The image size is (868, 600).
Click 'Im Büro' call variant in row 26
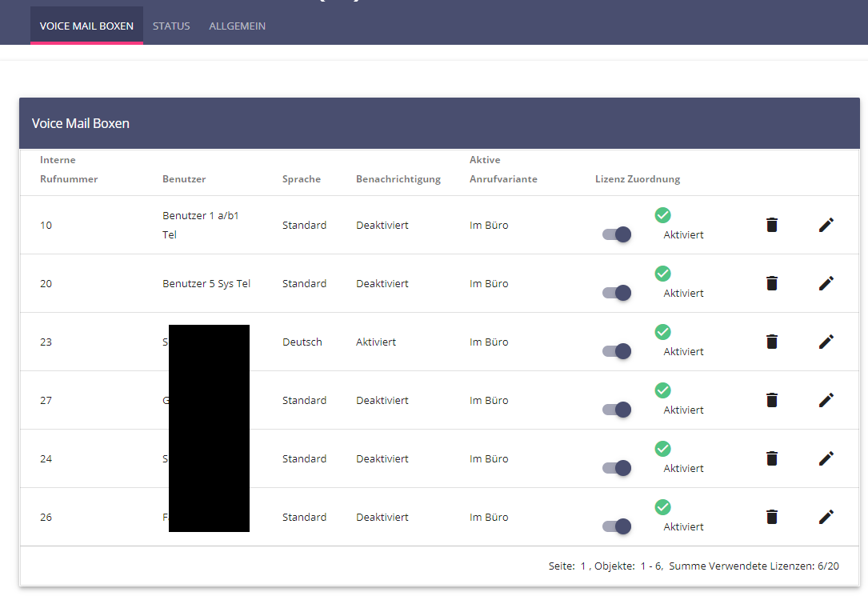[x=489, y=517]
